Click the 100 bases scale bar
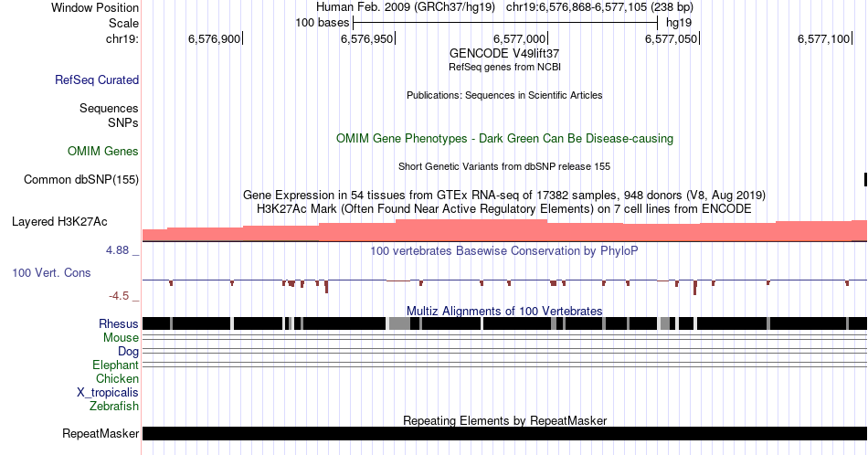Viewport: 868px width, 455px height. 505,23
